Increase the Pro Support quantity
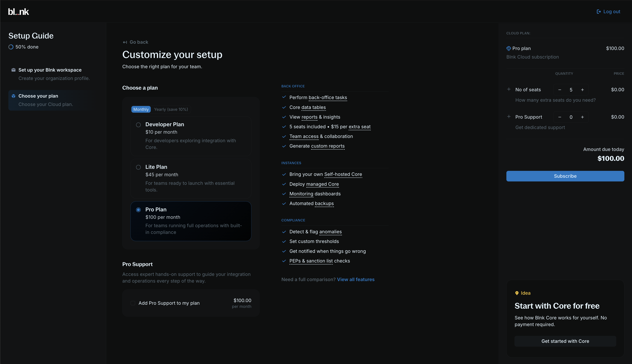632x364 pixels. pos(582,117)
